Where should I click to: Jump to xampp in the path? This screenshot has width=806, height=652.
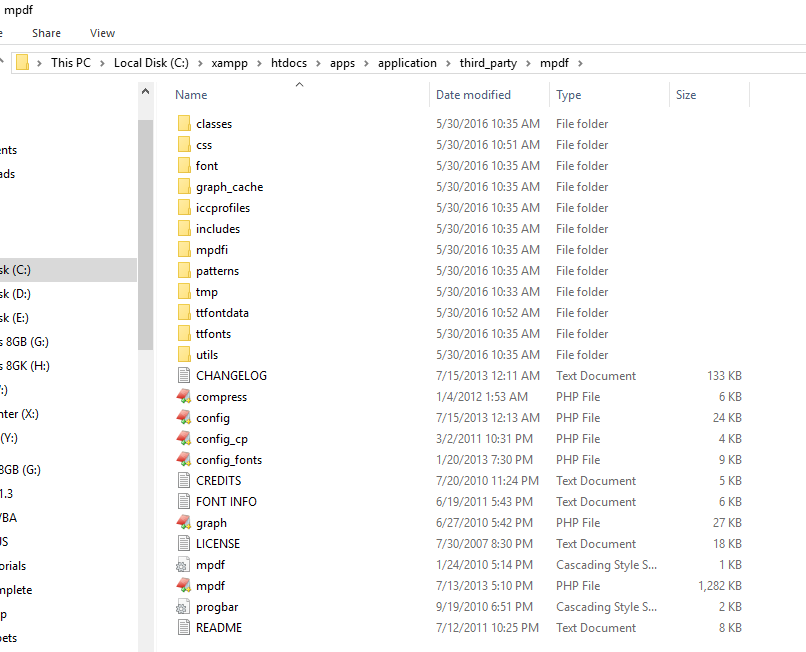(229, 63)
